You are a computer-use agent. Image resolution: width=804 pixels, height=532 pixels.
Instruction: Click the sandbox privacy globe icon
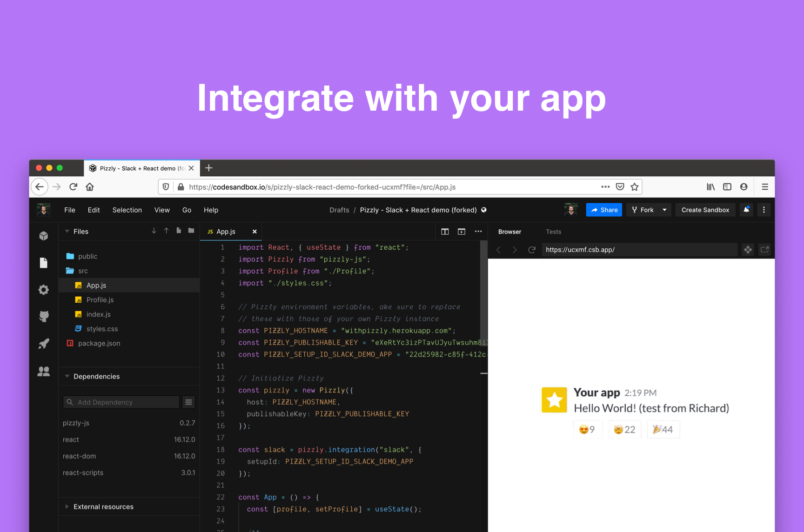484,210
